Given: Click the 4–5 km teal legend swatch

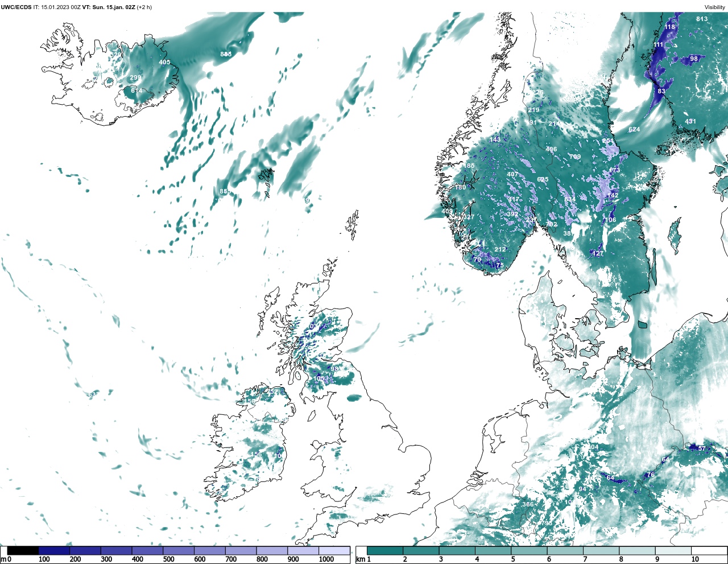Looking at the screenshot, I should click(x=493, y=551).
